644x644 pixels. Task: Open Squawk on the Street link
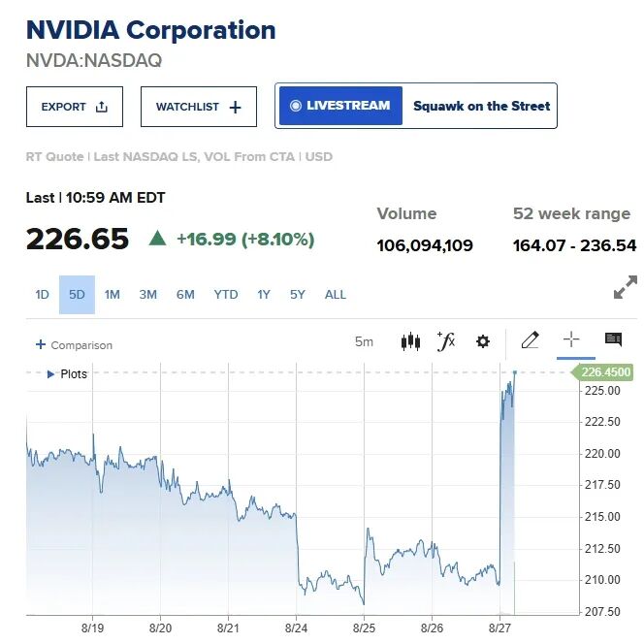(481, 106)
